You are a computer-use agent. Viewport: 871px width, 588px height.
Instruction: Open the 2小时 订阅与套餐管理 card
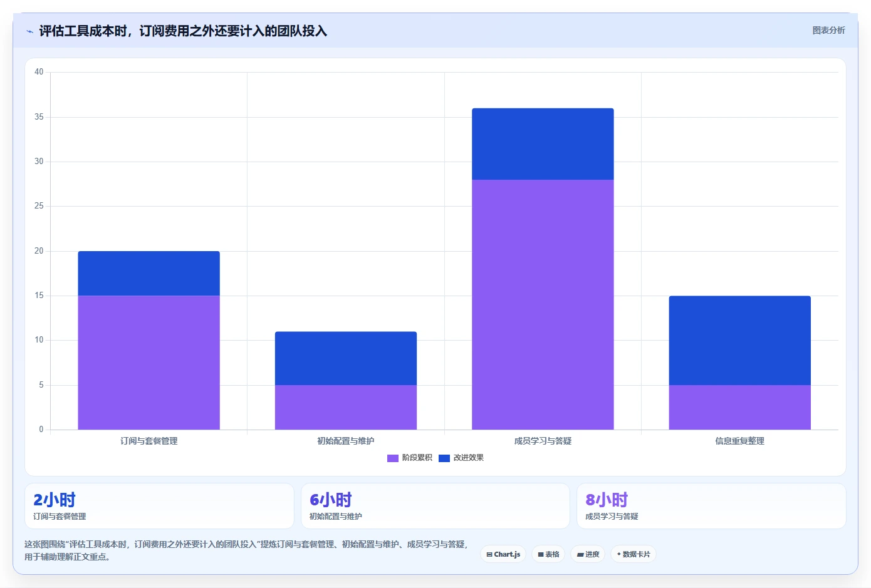pyautogui.click(x=159, y=506)
